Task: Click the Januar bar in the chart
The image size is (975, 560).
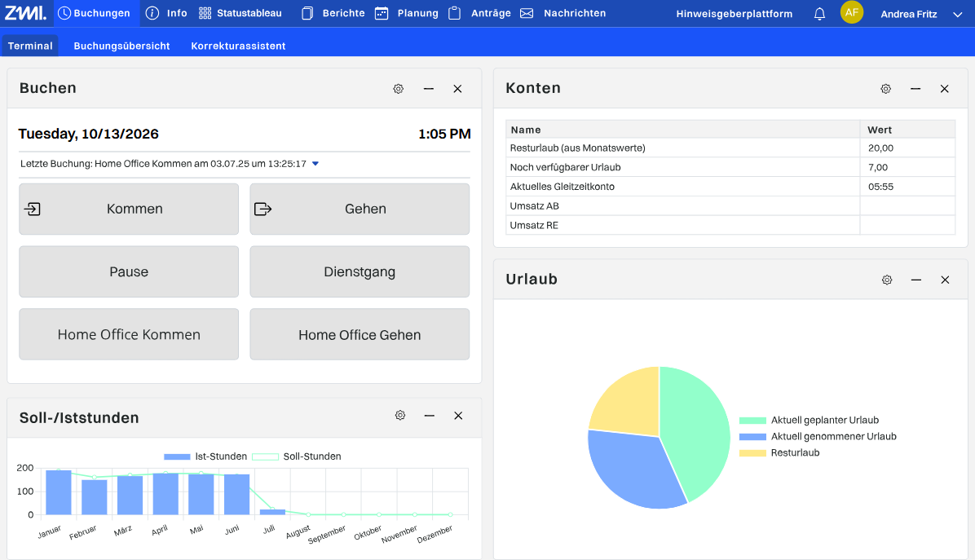Action: click(x=59, y=492)
